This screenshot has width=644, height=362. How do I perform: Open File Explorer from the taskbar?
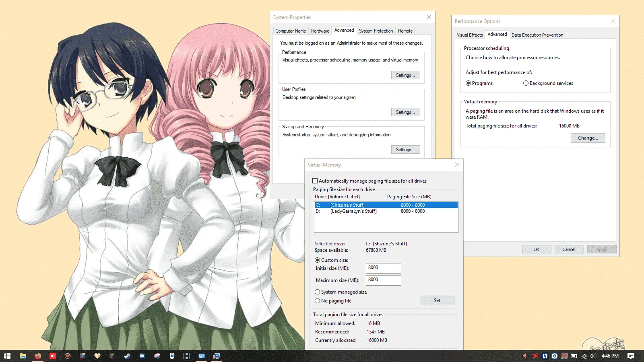click(x=23, y=356)
